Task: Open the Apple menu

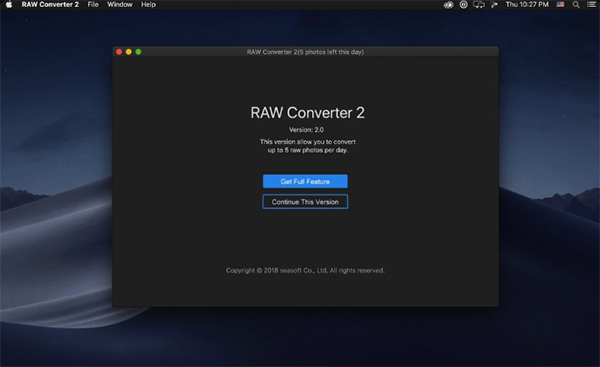Action: 9,5
